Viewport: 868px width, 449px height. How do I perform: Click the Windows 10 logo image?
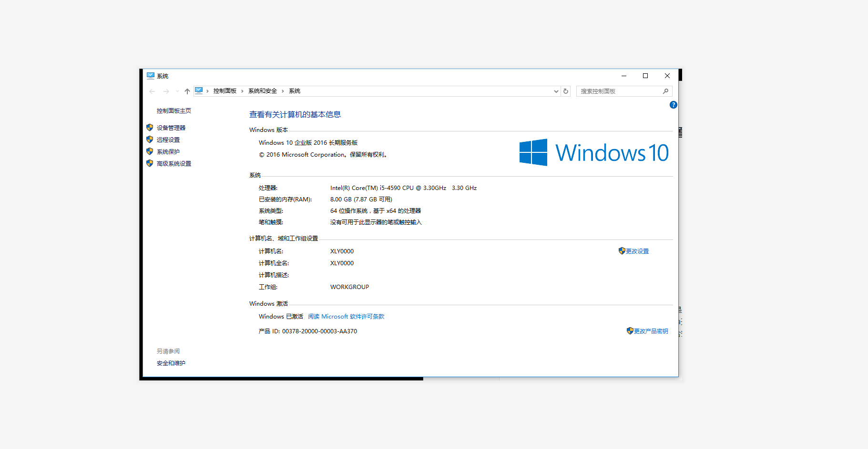[594, 152]
